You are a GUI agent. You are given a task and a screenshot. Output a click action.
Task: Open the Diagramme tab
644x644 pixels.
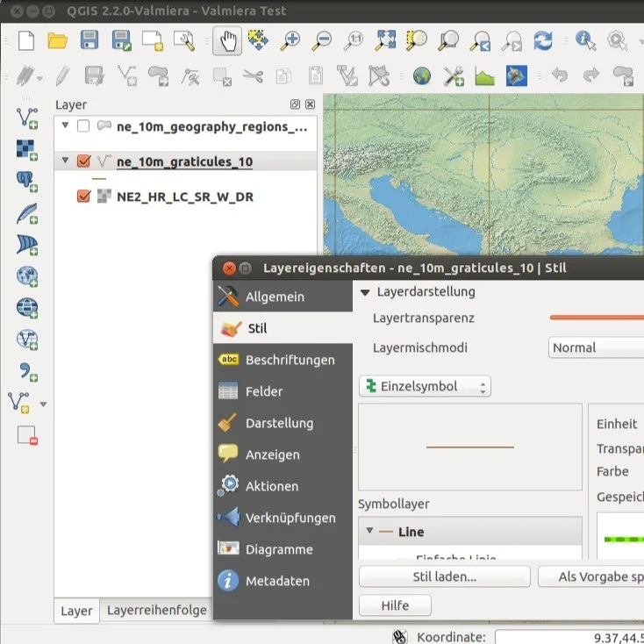tap(283, 549)
